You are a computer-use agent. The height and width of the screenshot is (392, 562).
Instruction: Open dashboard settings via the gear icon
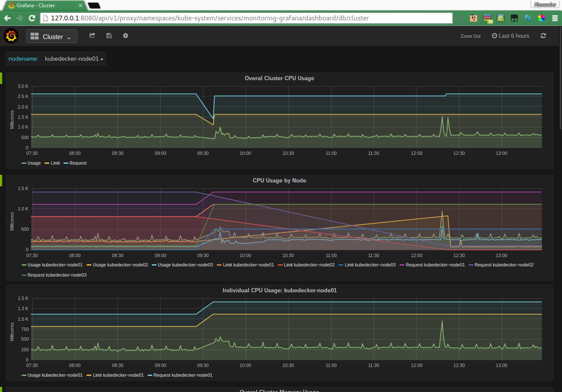[125, 36]
